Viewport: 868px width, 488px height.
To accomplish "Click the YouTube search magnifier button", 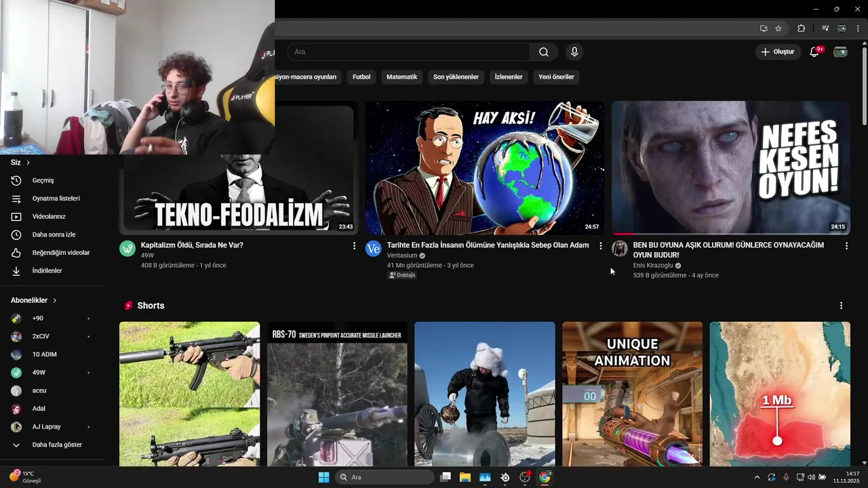I will [544, 52].
